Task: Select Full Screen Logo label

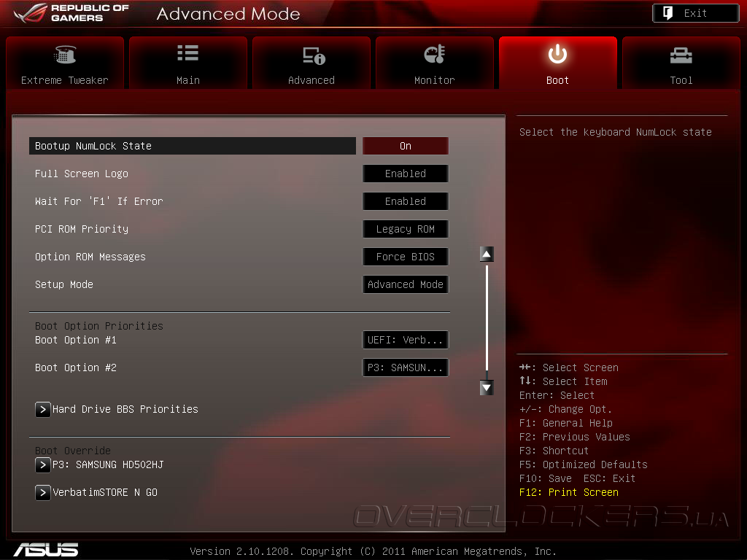Action: tap(82, 174)
